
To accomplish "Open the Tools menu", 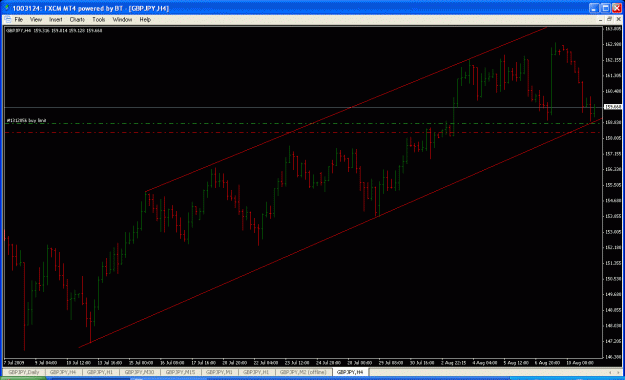I will (98, 20).
